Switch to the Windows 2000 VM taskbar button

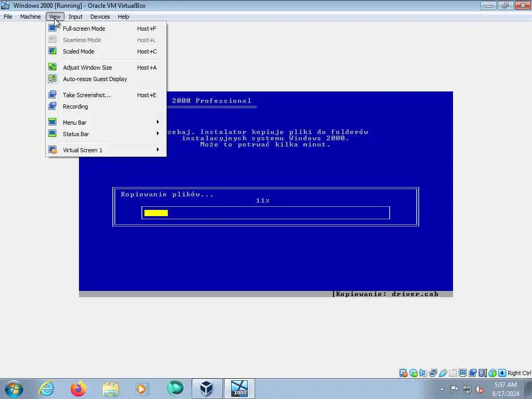point(240,389)
